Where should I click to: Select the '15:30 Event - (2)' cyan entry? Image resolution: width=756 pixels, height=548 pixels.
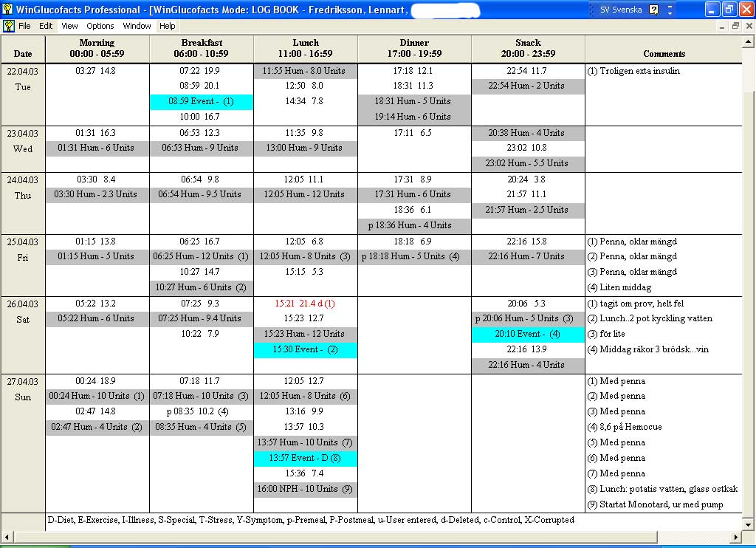pos(305,350)
